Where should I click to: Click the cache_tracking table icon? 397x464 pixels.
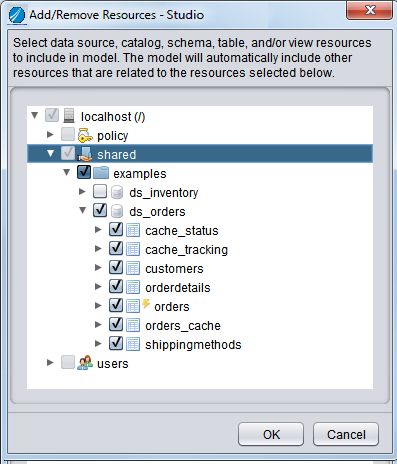133,249
